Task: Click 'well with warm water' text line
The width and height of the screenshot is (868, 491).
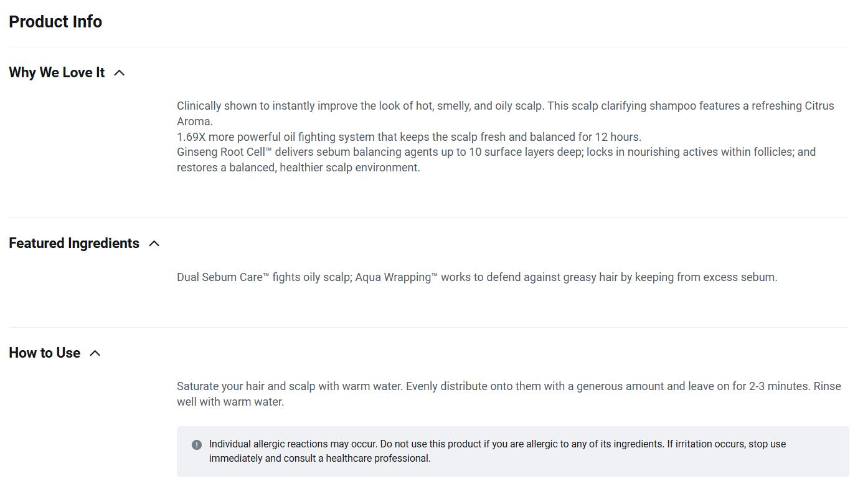Action: 230,402
